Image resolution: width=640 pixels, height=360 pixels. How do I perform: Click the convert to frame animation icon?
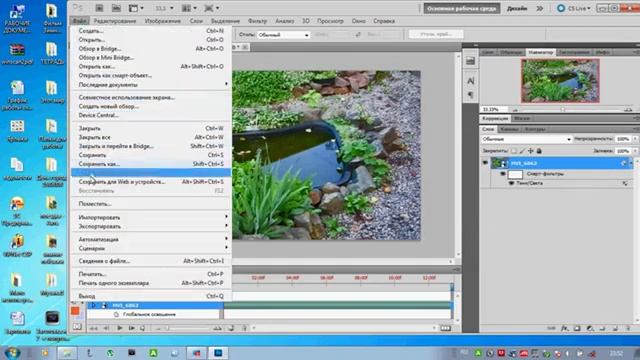coord(445,328)
